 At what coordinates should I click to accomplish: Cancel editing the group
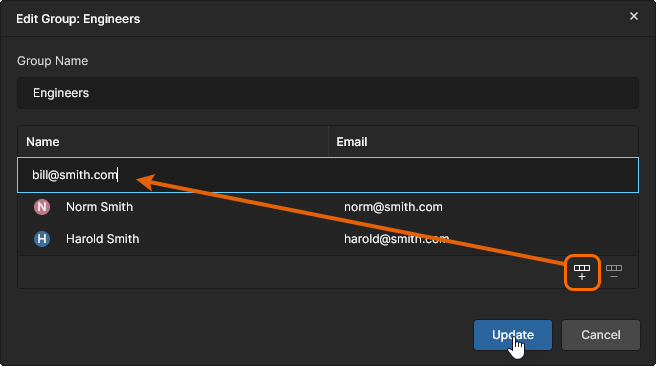[x=601, y=335]
